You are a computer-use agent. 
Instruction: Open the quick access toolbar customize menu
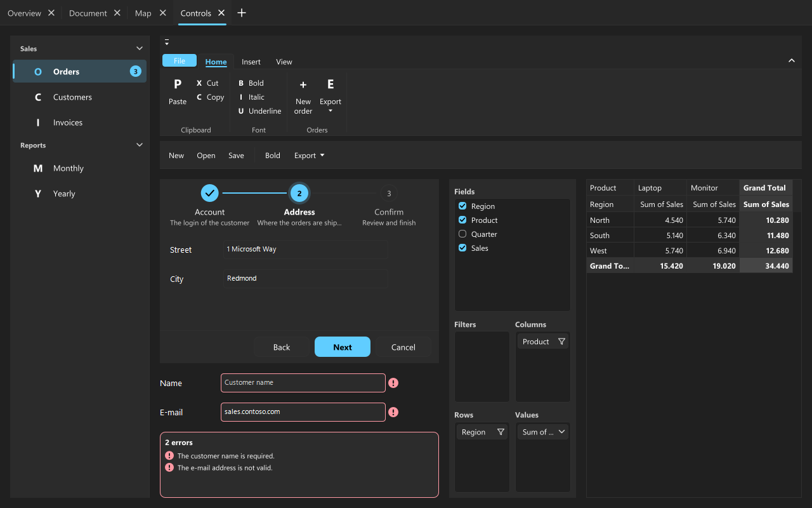(x=167, y=43)
